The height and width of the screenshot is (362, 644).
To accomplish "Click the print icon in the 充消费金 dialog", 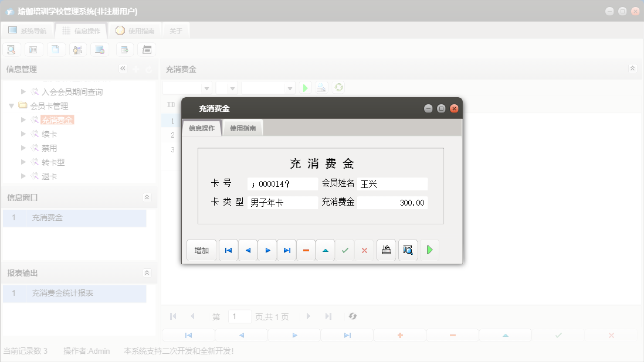I will (x=386, y=250).
